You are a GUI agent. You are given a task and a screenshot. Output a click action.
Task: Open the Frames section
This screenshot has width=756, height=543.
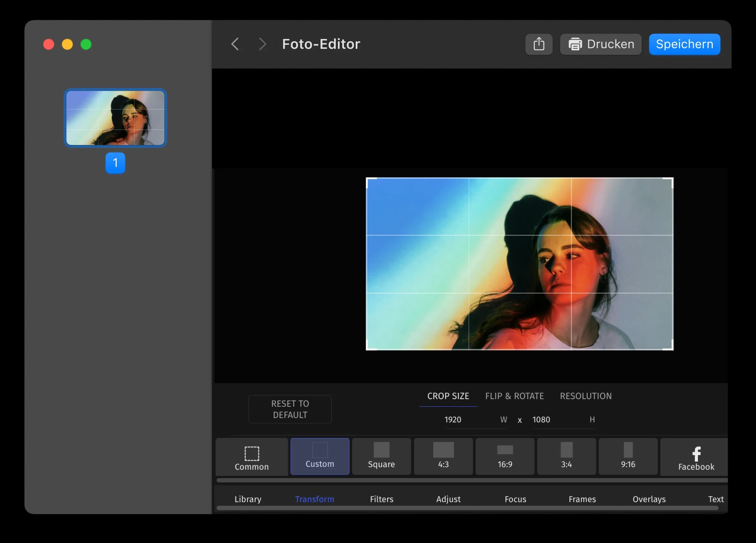(582, 499)
